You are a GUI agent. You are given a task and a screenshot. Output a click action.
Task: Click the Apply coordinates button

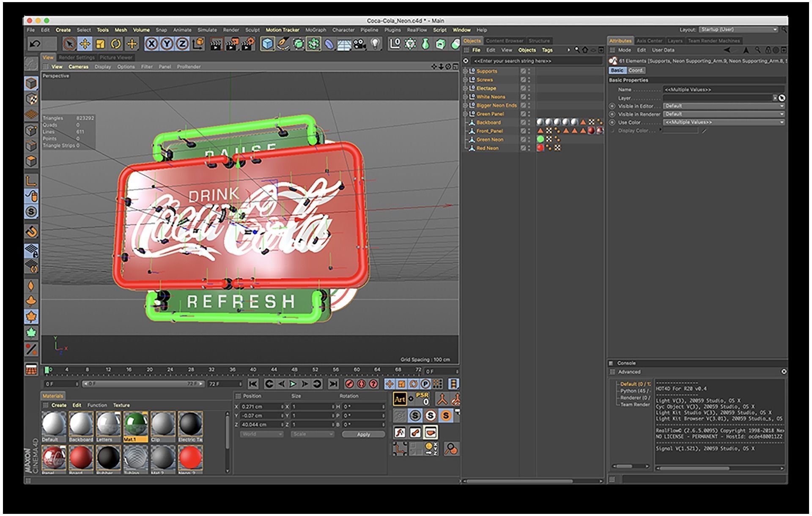(x=363, y=434)
